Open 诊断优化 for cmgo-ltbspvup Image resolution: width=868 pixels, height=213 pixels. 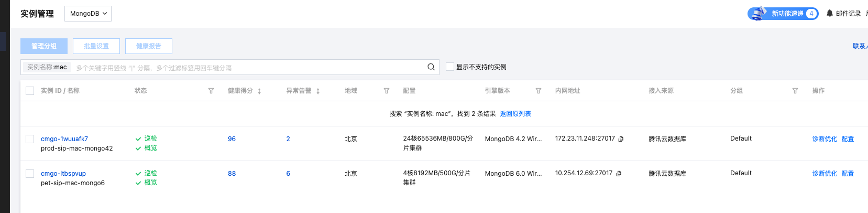(x=825, y=174)
